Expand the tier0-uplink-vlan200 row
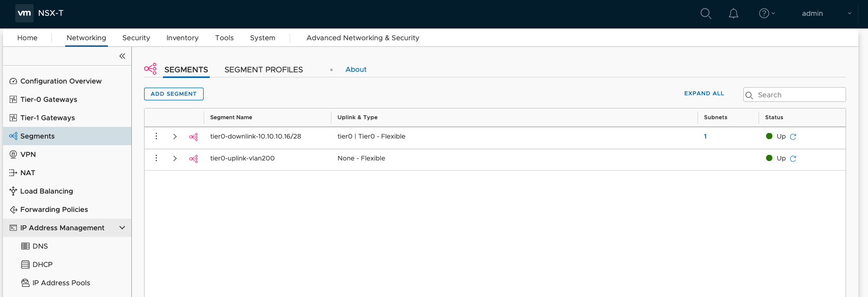This screenshot has height=297, width=868. 175,158
